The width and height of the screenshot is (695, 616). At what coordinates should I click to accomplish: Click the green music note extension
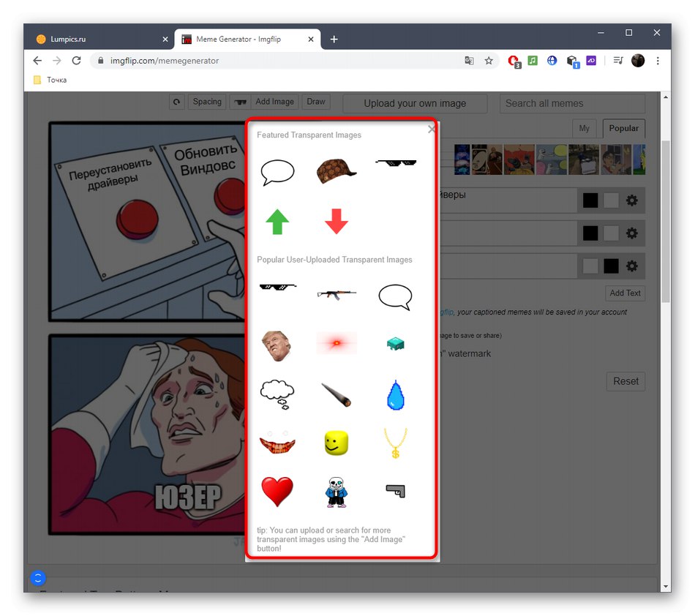(533, 60)
